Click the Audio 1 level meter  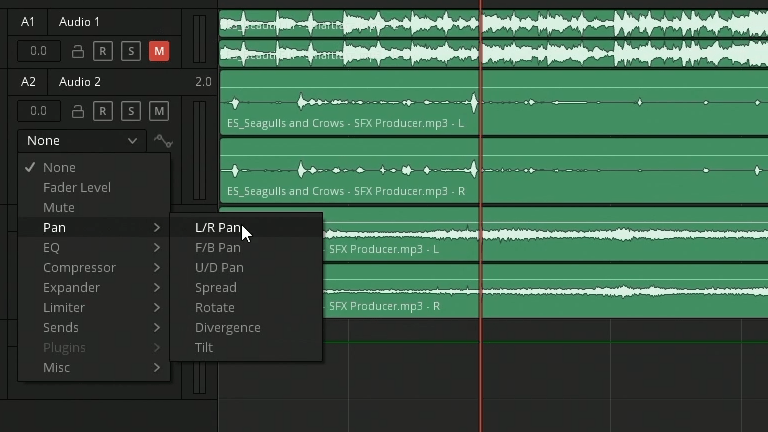(x=199, y=39)
